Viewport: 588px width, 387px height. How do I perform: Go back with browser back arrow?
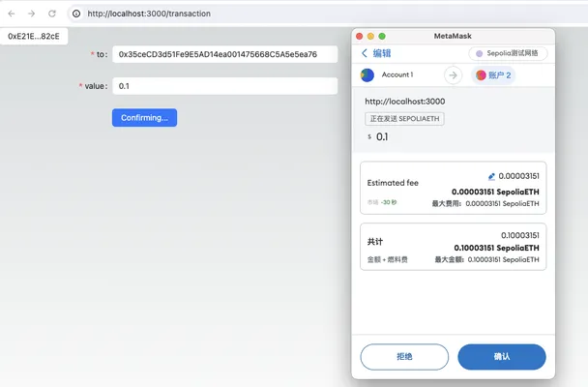(x=12, y=14)
